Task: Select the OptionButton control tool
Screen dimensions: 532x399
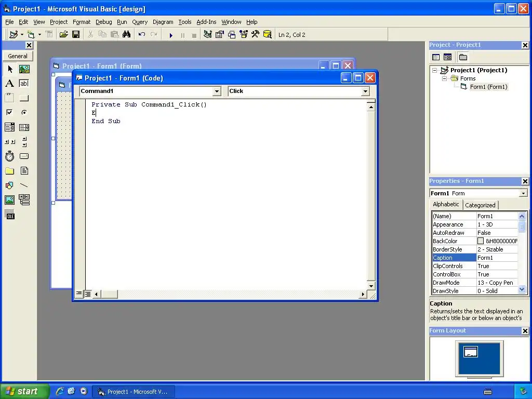Action: [x=24, y=112]
